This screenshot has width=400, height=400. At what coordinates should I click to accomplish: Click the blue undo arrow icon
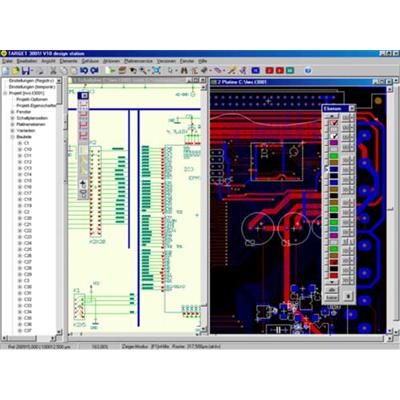(x=84, y=71)
